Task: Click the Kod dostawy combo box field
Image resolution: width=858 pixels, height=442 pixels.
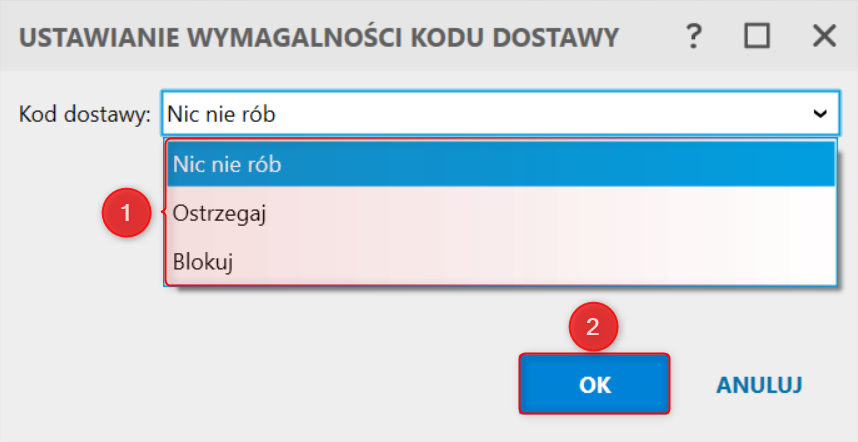Action: click(x=480, y=115)
